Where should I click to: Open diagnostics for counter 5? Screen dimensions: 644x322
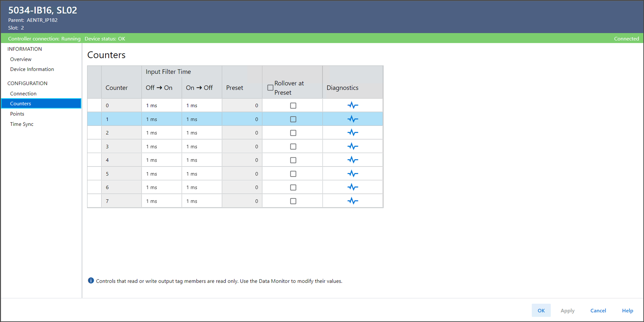(x=352, y=174)
